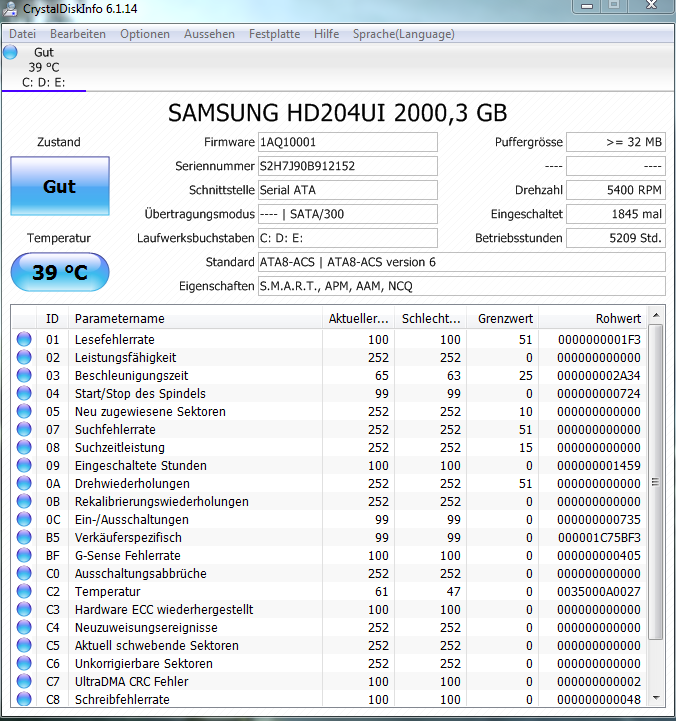The height and width of the screenshot is (721, 676).
Task: Click the raw value 000001C75BF3
Action: (x=599, y=537)
